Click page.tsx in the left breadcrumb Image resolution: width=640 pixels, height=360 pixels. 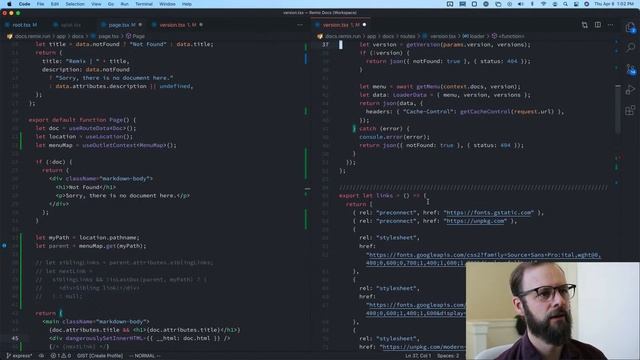click(108, 36)
